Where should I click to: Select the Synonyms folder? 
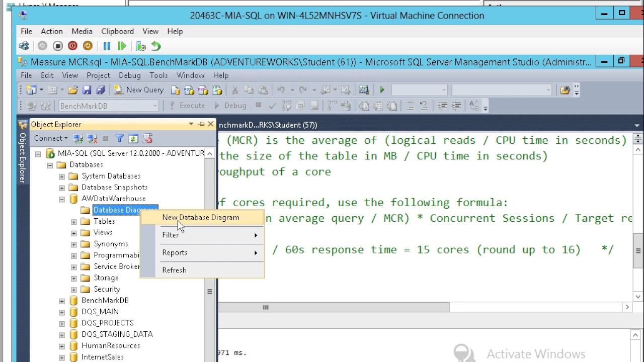pos(111,244)
